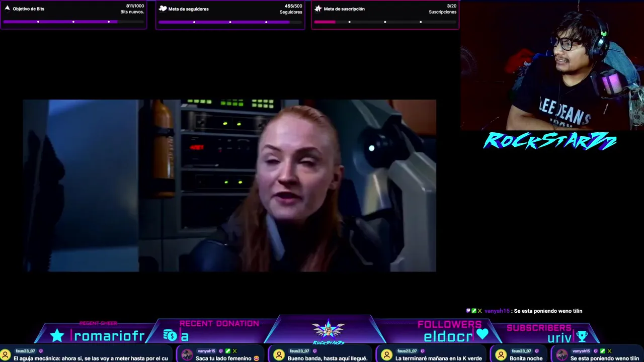The width and height of the screenshot is (644, 362).
Task: Click the yellow avatar on the 'Bonita noche' message
Action: [x=501, y=355]
